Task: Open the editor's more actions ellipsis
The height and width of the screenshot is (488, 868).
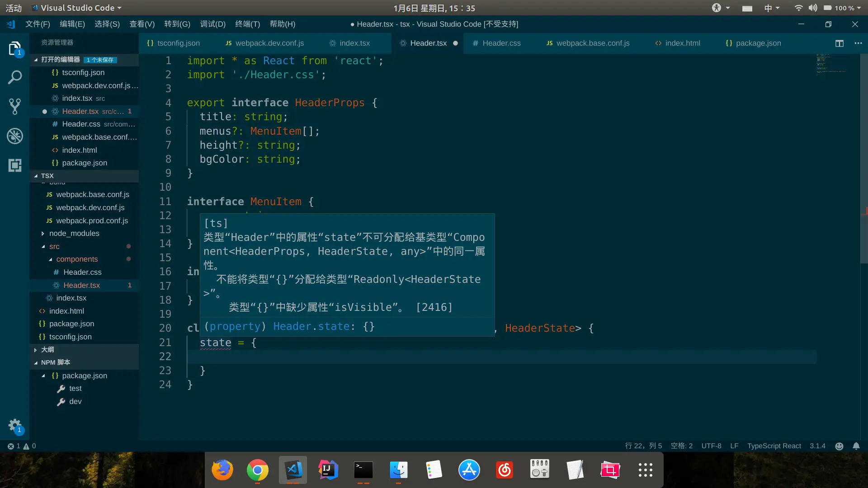Action: coord(858,43)
